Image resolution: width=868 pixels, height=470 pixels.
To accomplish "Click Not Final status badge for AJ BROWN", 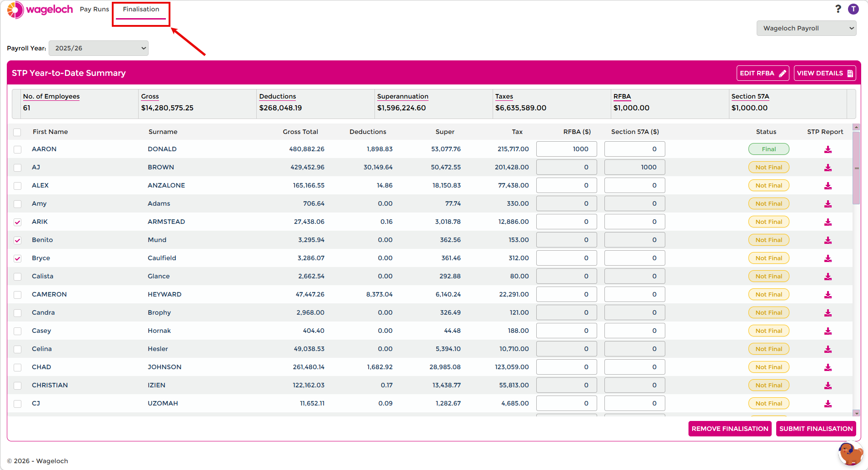I will (x=769, y=167).
